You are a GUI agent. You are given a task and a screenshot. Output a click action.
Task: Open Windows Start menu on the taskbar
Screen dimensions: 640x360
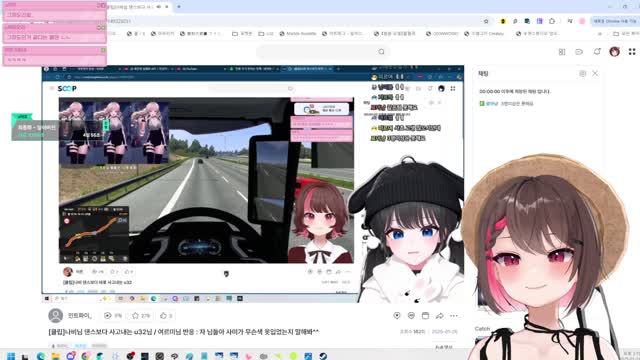pos(11,356)
